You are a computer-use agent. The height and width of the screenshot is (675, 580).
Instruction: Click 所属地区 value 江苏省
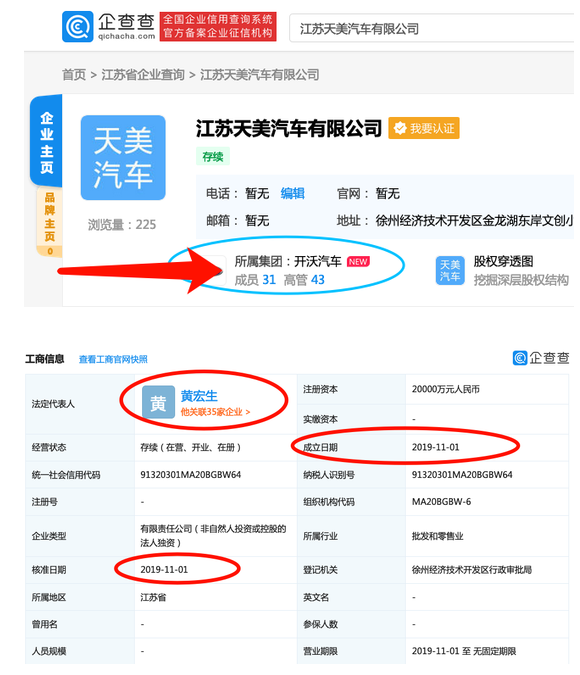(153, 597)
